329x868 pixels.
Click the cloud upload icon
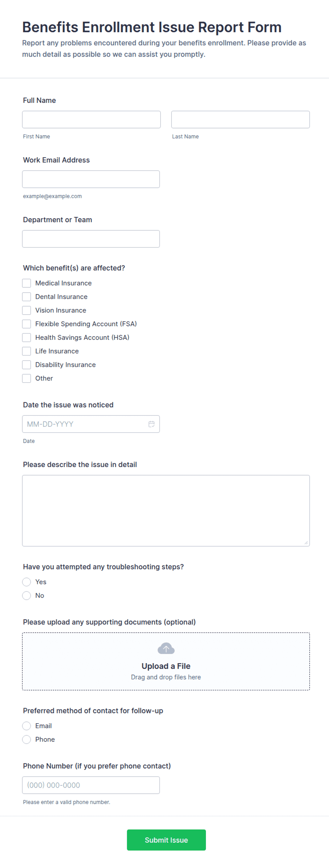166,648
